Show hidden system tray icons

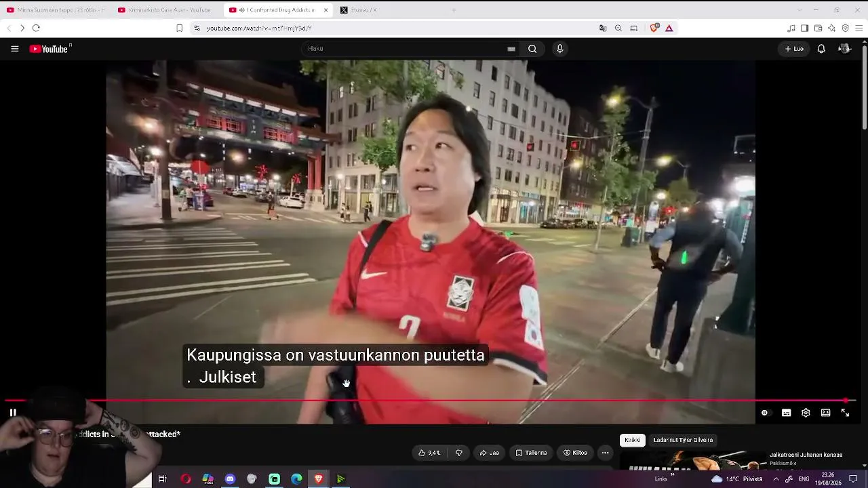776,479
